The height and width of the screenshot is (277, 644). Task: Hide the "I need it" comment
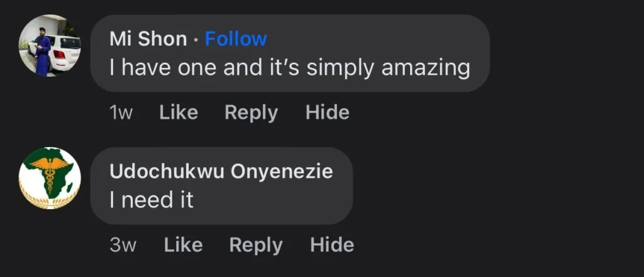pos(332,244)
